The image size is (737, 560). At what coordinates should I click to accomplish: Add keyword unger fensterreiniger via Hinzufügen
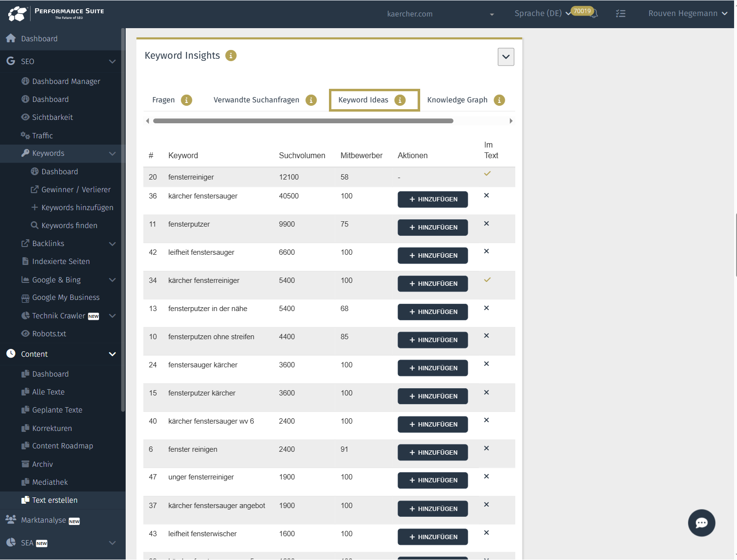(433, 480)
